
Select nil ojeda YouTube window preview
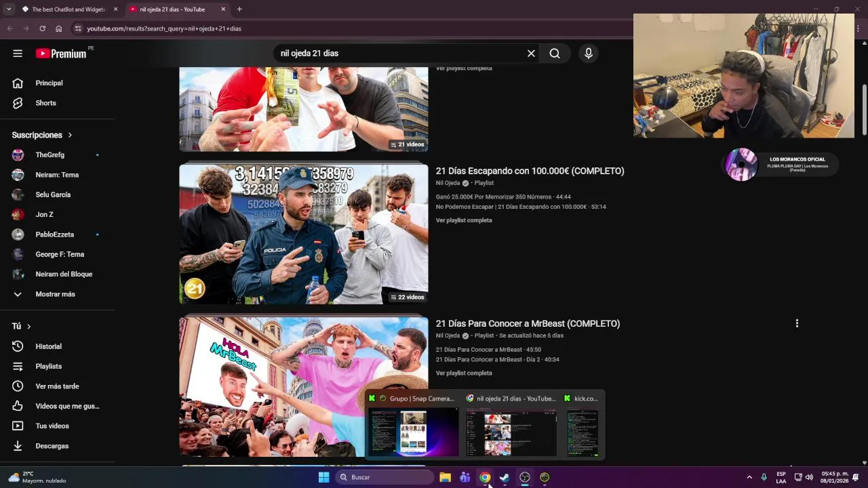tap(511, 425)
